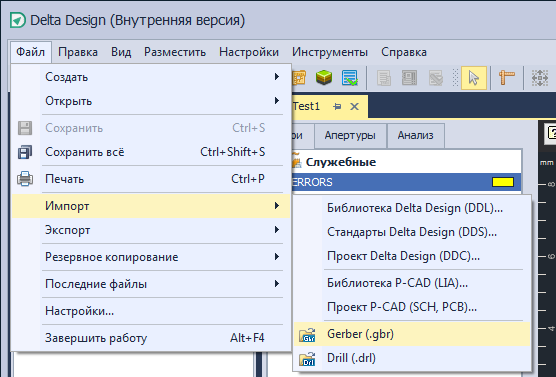Switch to the Апертуры tab
Image resolution: width=556 pixels, height=377 pixels.
[x=350, y=135]
